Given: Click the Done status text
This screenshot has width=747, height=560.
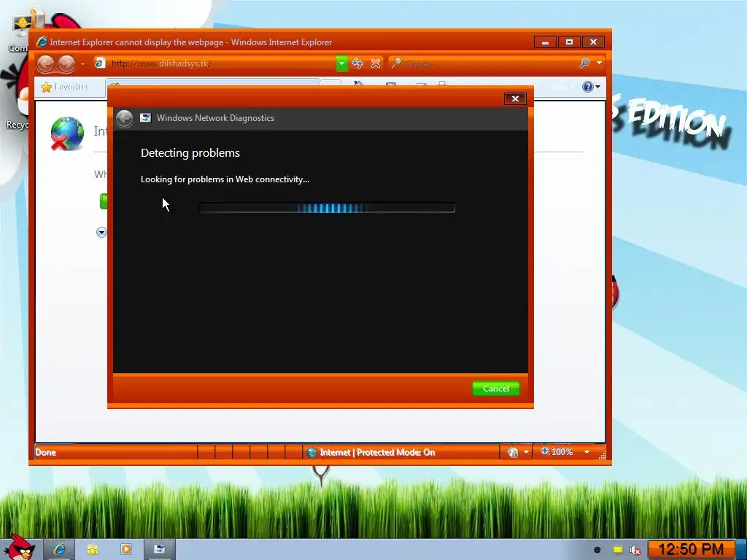Looking at the screenshot, I should point(46,452).
